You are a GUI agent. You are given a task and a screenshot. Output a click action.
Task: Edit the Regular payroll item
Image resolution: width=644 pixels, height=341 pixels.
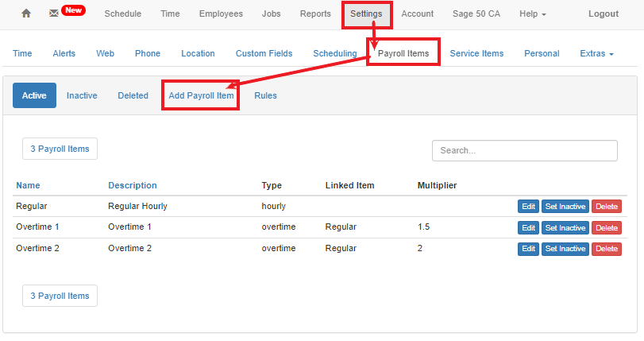point(528,207)
